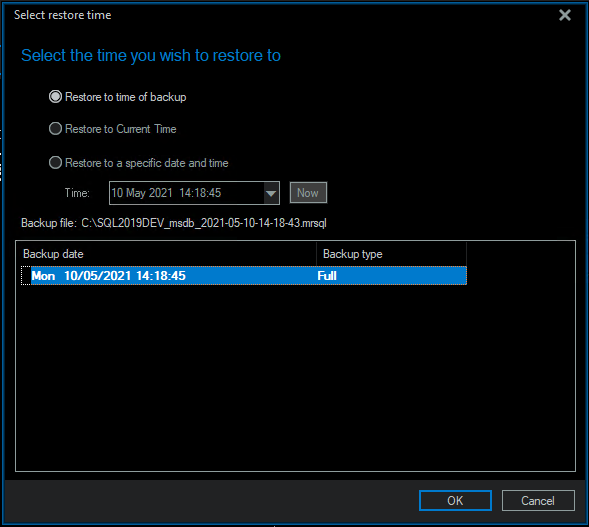589x527 pixels.
Task: Click the Now button
Action: [308, 193]
